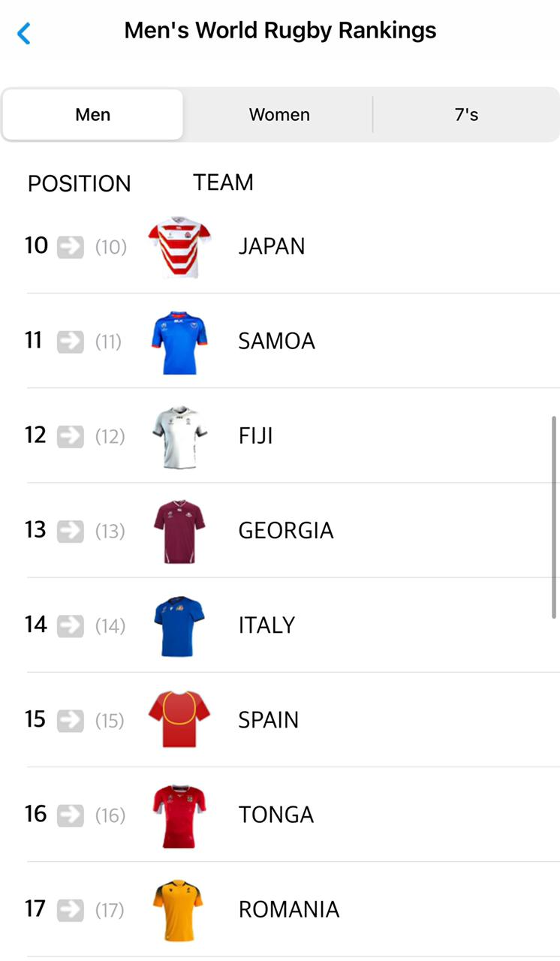Open the JAPAN team entry
The width and height of the screenshot is (560, 961).
(272, 246)
